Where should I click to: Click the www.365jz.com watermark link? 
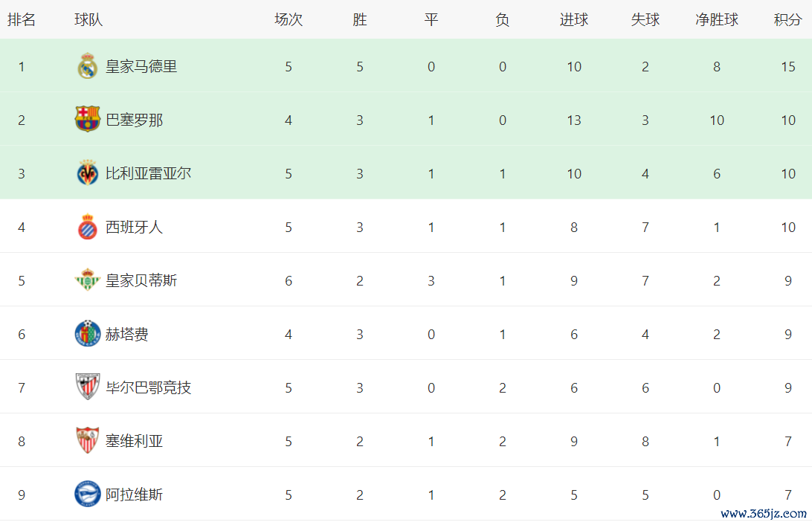pyautogui.click(x=764, y=514)
